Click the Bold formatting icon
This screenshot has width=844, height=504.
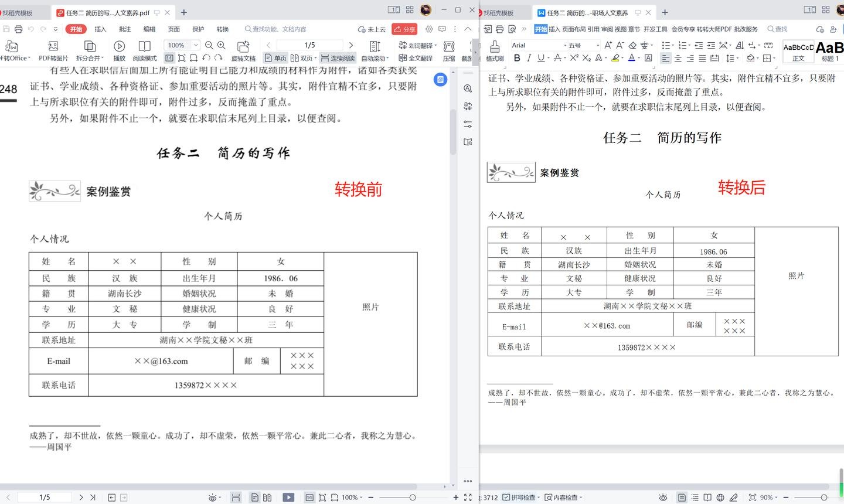pos(517,58)
